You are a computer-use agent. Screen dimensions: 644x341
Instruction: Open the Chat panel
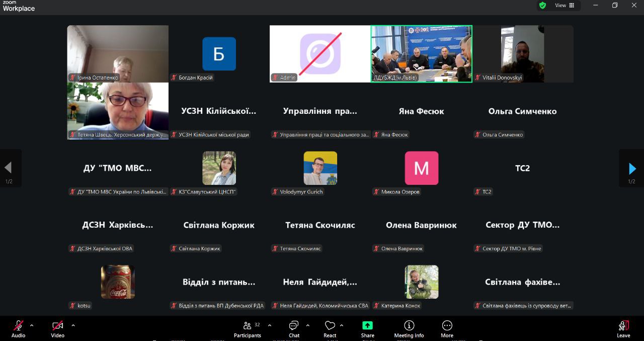(x=294, y=325)
